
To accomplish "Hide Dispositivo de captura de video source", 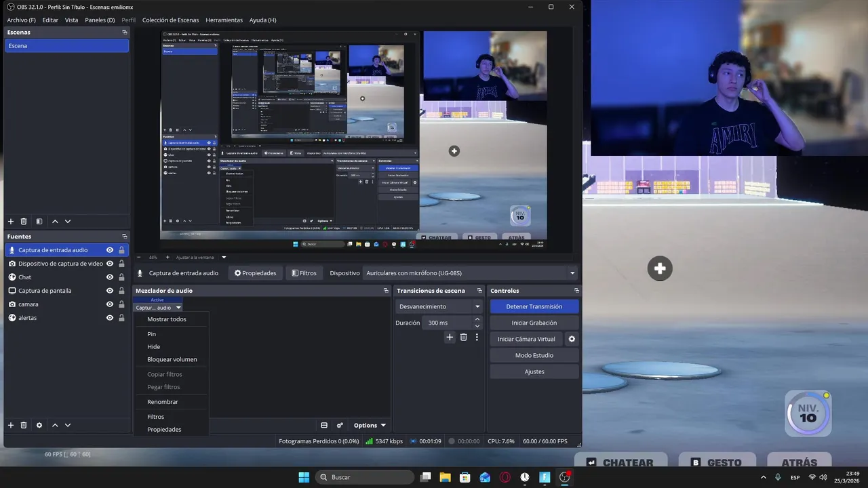I will click(x=110, y=264).
